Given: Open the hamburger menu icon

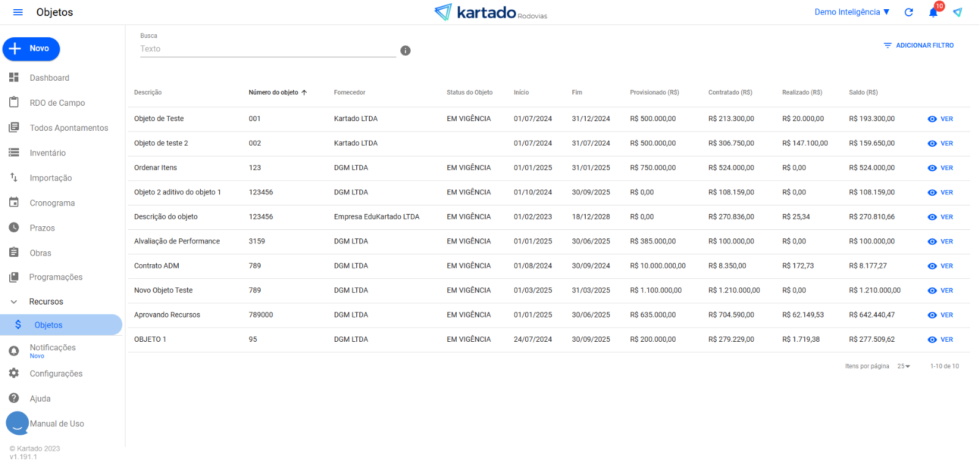Looking at the screenshot, I should tap(18, 12).
